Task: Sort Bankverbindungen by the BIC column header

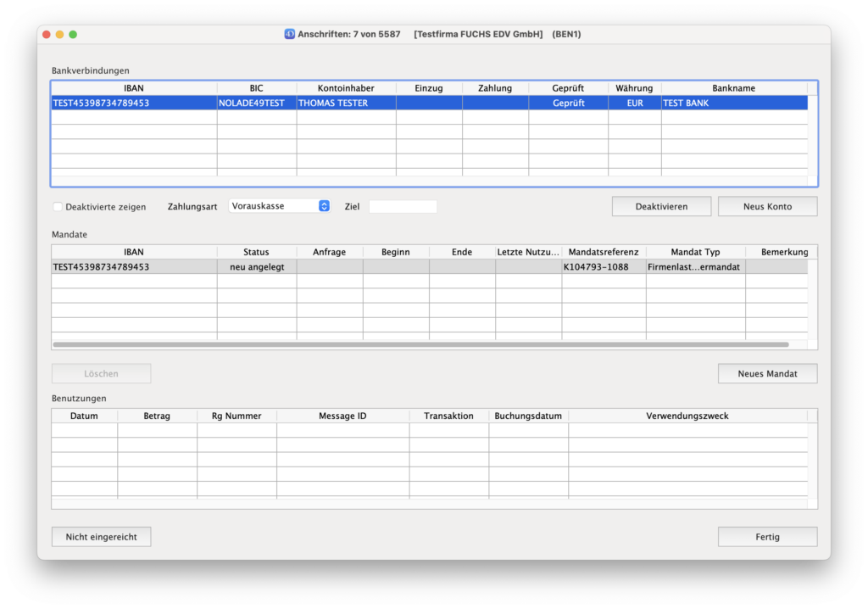Action: tap(256, 88)
